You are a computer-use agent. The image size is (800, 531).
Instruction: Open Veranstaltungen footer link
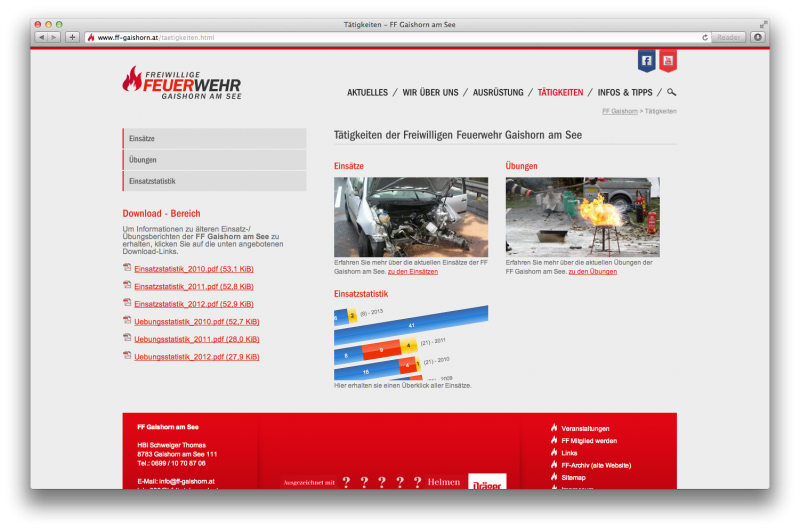coord(585,429)
